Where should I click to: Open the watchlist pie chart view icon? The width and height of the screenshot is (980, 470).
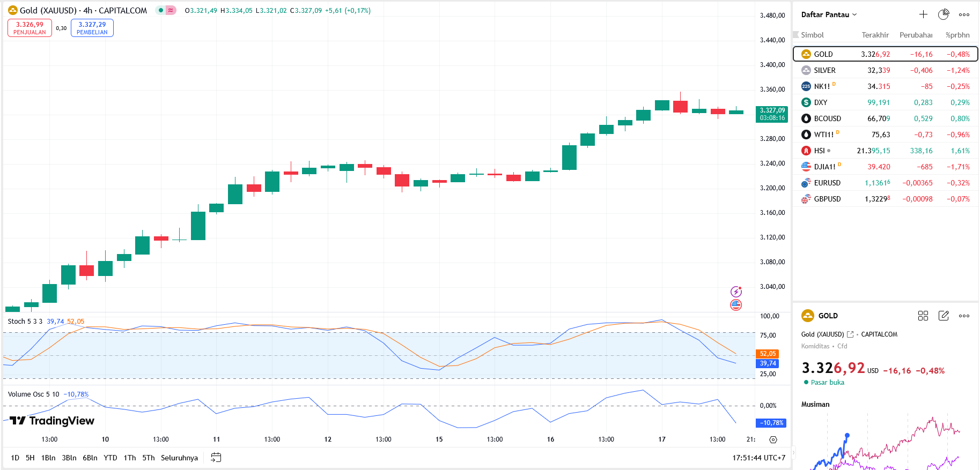[x=944, y=14]
